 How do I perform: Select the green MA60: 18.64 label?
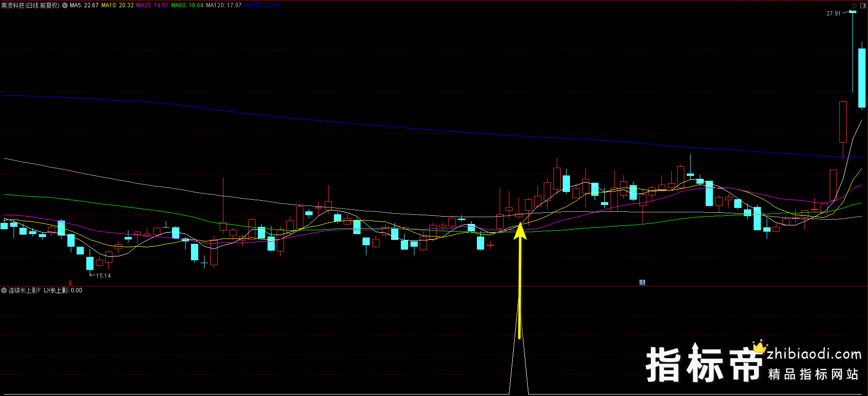click(x=187, y=5)
